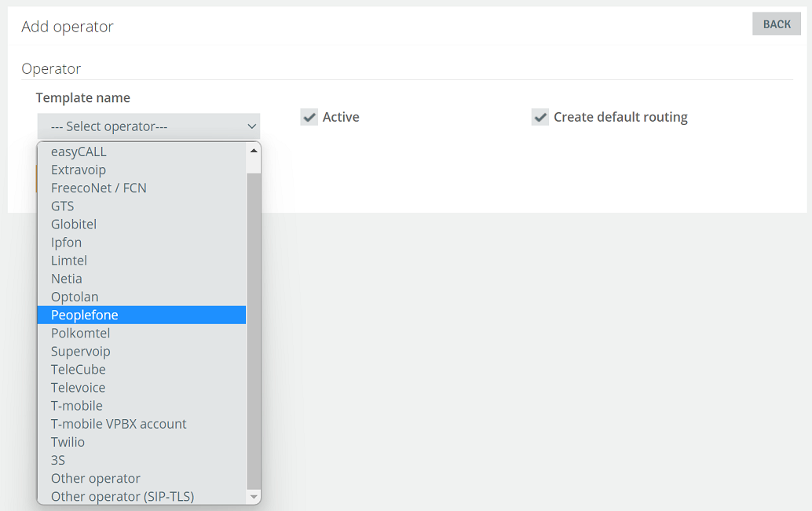Image resolution: width=812 pixels, height=511 pixels.
Task: Select GTS operator entry
Action: [x=141, y=206]
